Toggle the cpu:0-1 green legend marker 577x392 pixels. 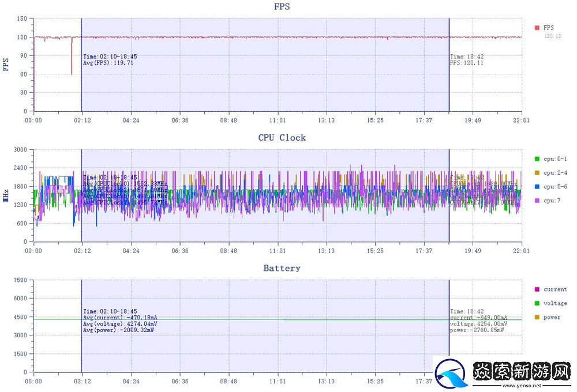pyautogui.click(x=537, y=159)
